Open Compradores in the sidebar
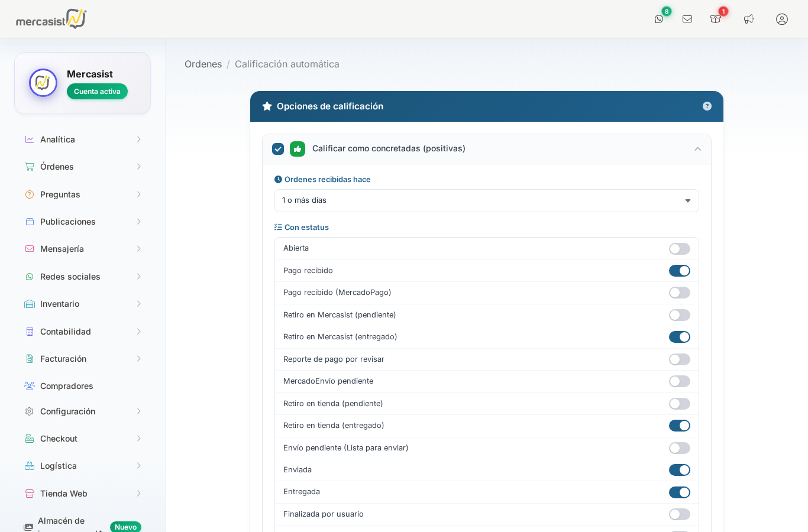 pyautogui.click(x=66, y=386)
